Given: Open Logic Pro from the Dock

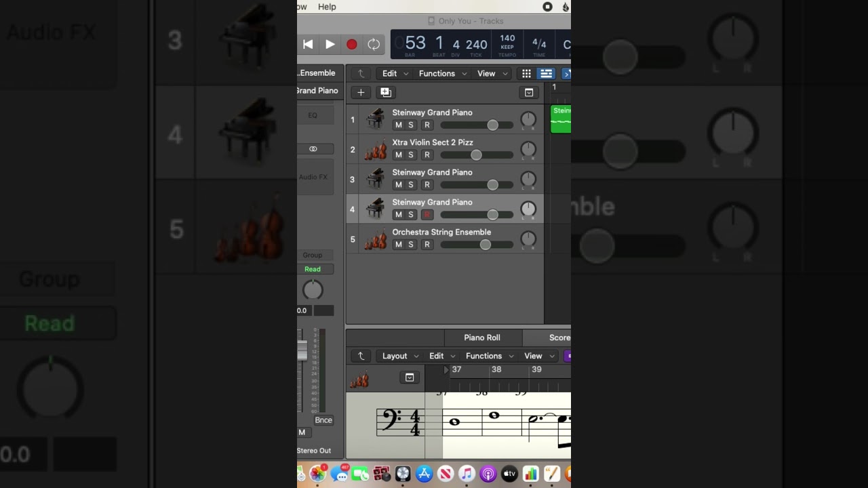Looking at the screenshot, I should pyautogui.click(x=403, y=474).
